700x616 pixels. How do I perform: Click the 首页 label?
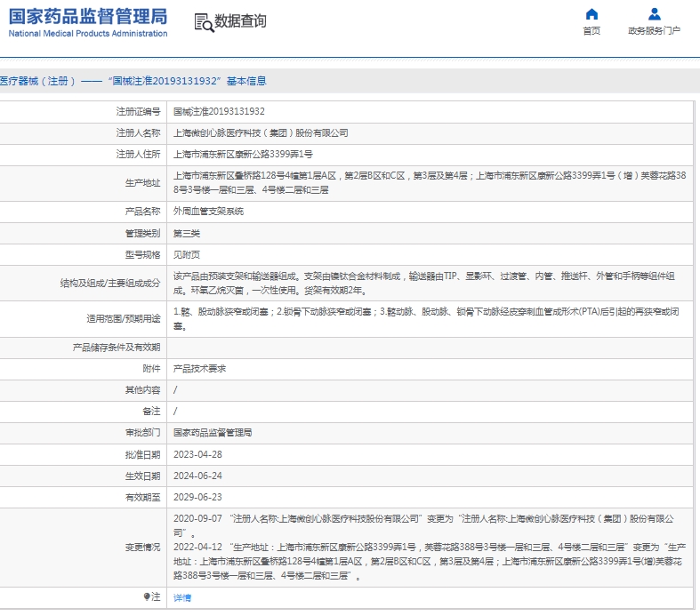tap(591, 31)
